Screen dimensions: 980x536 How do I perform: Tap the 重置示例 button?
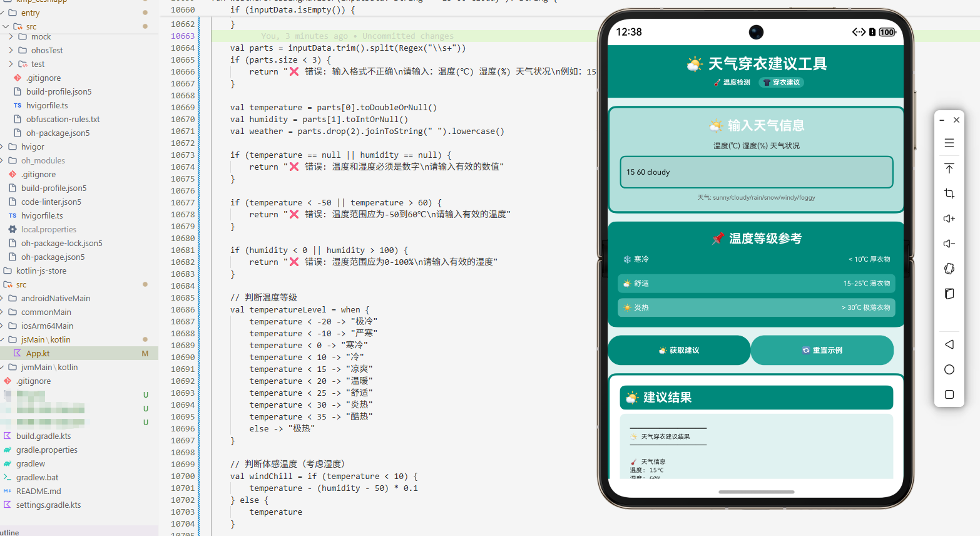822,350
